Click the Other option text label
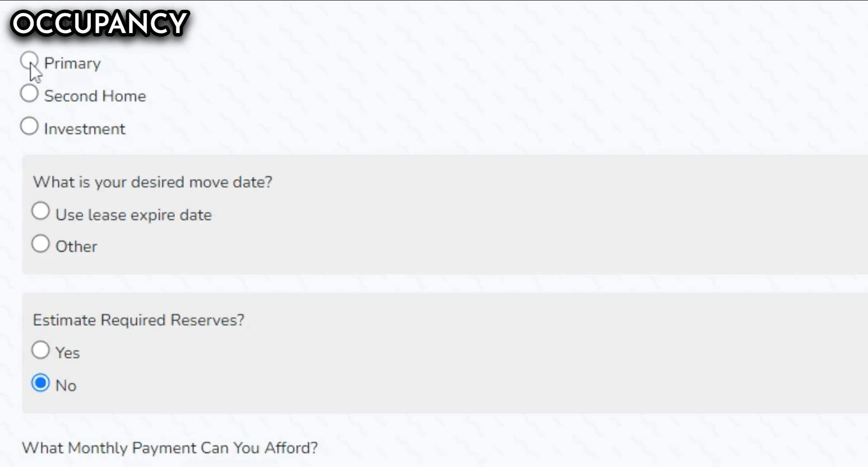Image resolution: width=868 pixels, height=467 pixels. point(76,247)
